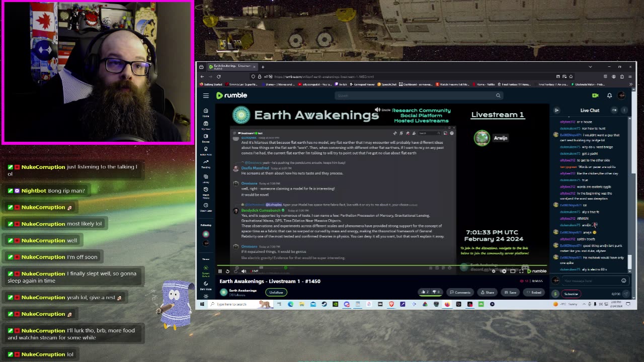Open the Rumble hamburger menu
644x362 pixels.
coord(206,96)
